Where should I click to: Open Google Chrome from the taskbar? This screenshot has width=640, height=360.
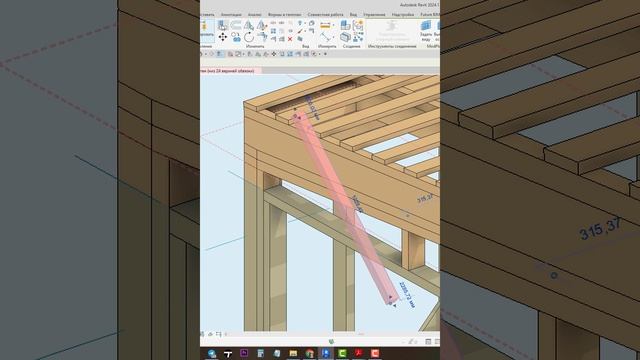[309, 353]
